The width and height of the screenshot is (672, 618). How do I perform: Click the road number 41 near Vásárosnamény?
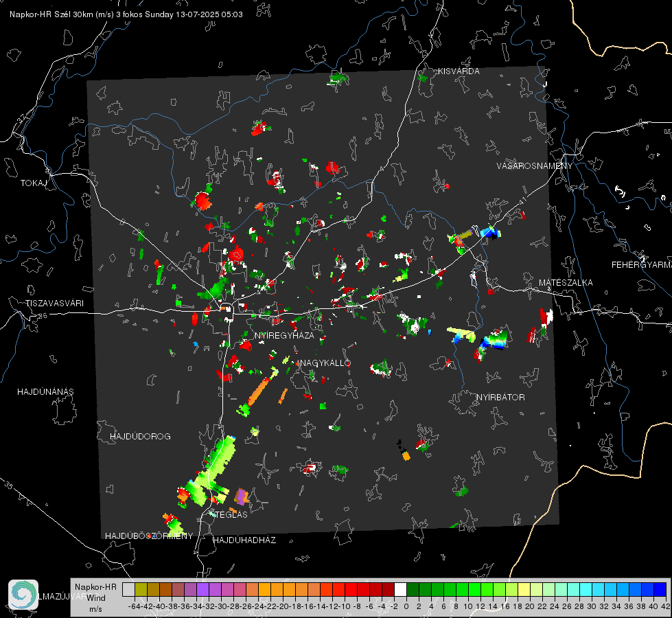click(522, 201)
